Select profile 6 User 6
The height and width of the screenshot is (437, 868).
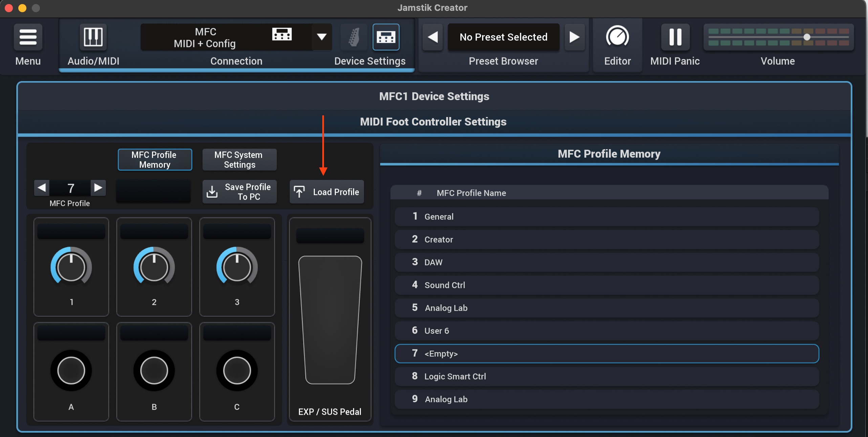coord(607,331)
